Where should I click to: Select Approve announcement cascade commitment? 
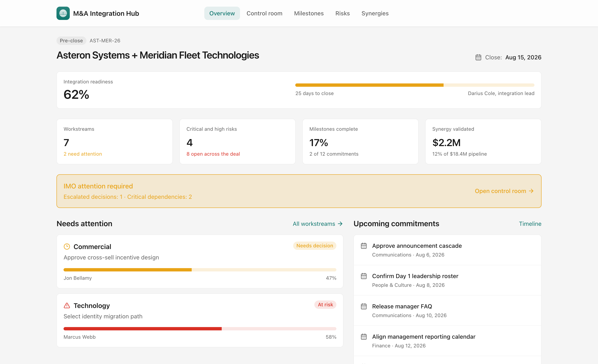pos(447,250)
